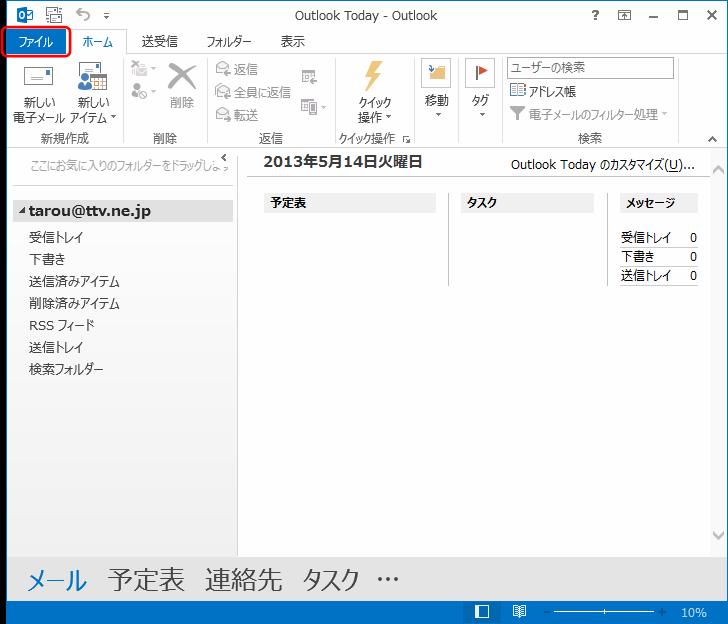Switch to メール navigation
Screen dimensions: 728x624
point(57,580)
